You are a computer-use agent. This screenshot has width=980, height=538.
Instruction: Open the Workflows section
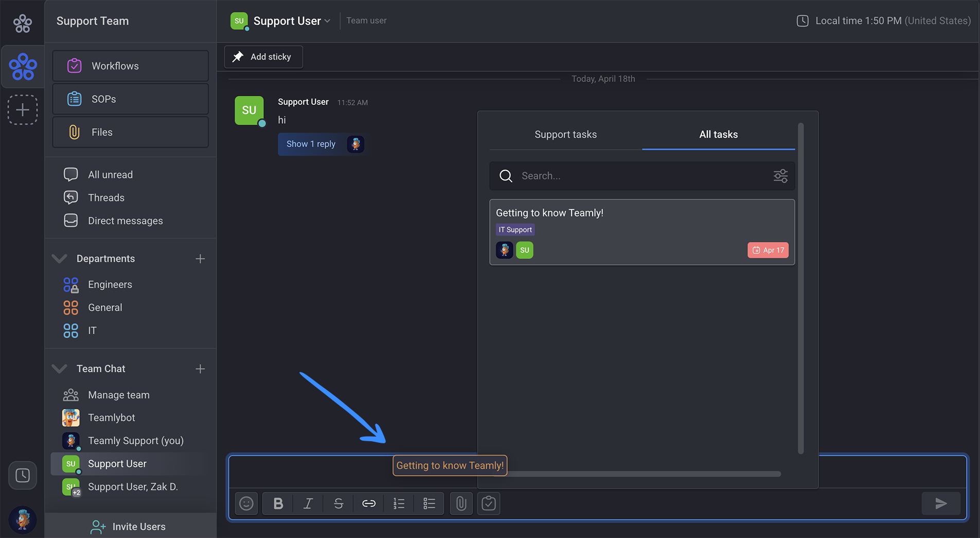tap(130, 66)
